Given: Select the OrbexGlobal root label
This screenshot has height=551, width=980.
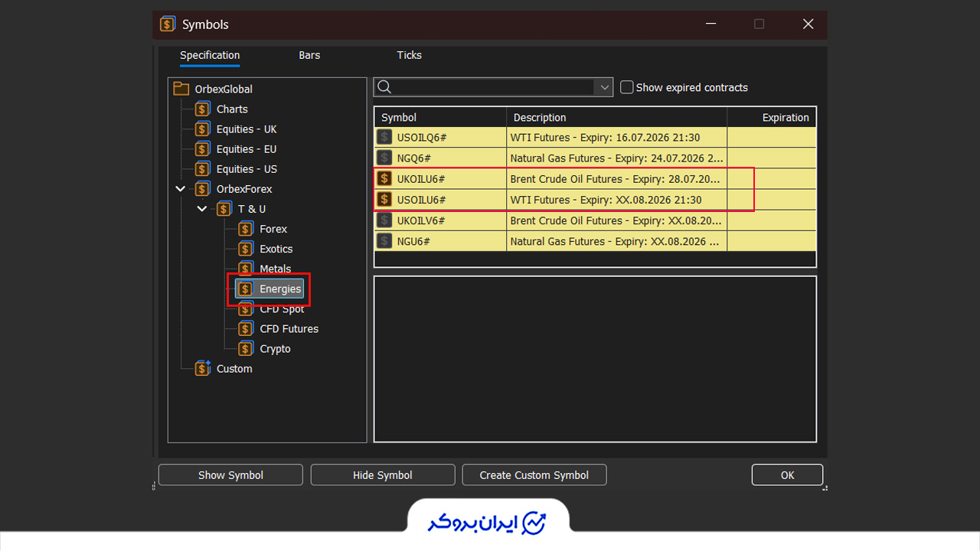Looking at the screenshot, I should tap(224, 89).
